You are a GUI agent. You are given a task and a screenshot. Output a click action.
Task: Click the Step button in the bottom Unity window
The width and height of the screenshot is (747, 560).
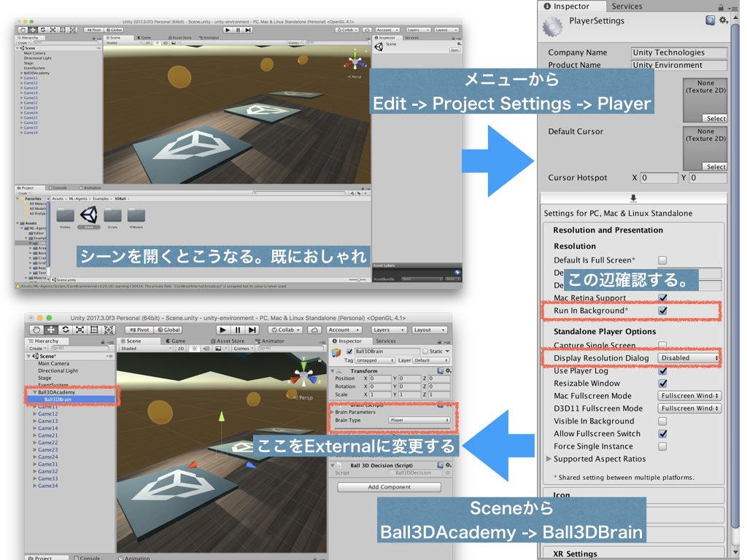pyautogui.click(x=252, y=330)
